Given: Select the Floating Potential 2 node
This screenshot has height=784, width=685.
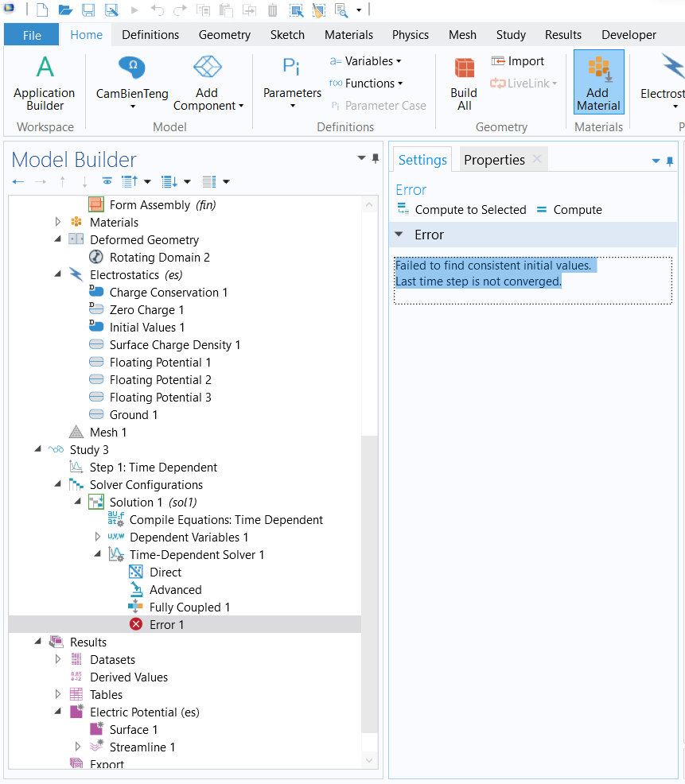Looking at the screenshot, I should [x=160, y=379].
